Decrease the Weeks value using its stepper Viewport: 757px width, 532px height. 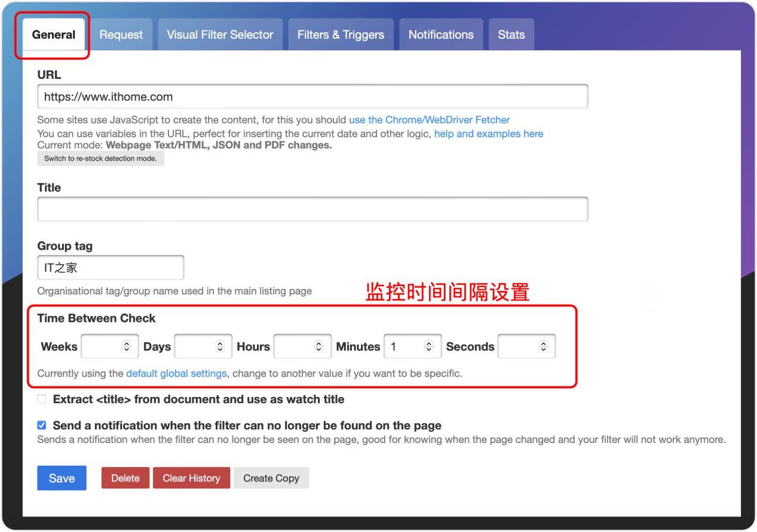pos(126,349)
